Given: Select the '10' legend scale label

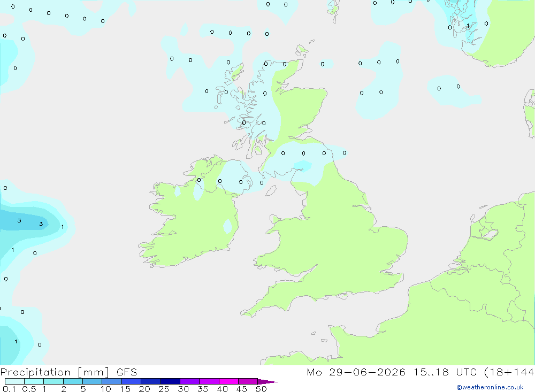Looking at the screenshot, I should click(105, 389).
